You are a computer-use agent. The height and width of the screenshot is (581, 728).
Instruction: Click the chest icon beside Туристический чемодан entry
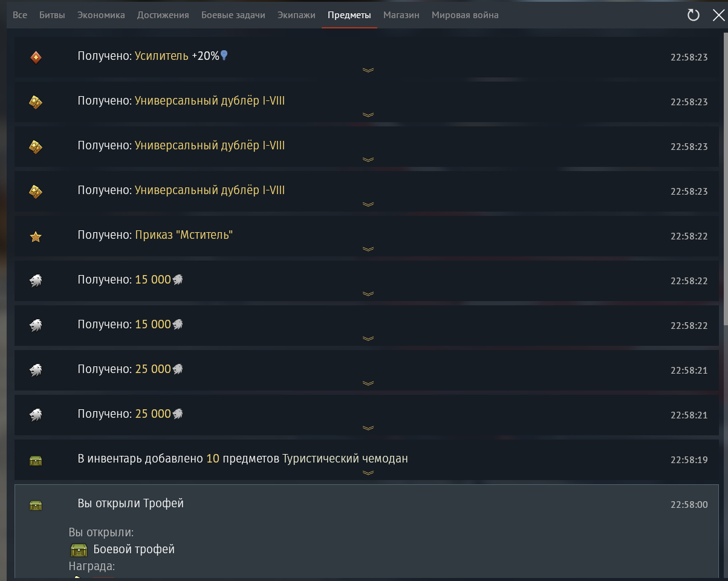click(36, 460)
